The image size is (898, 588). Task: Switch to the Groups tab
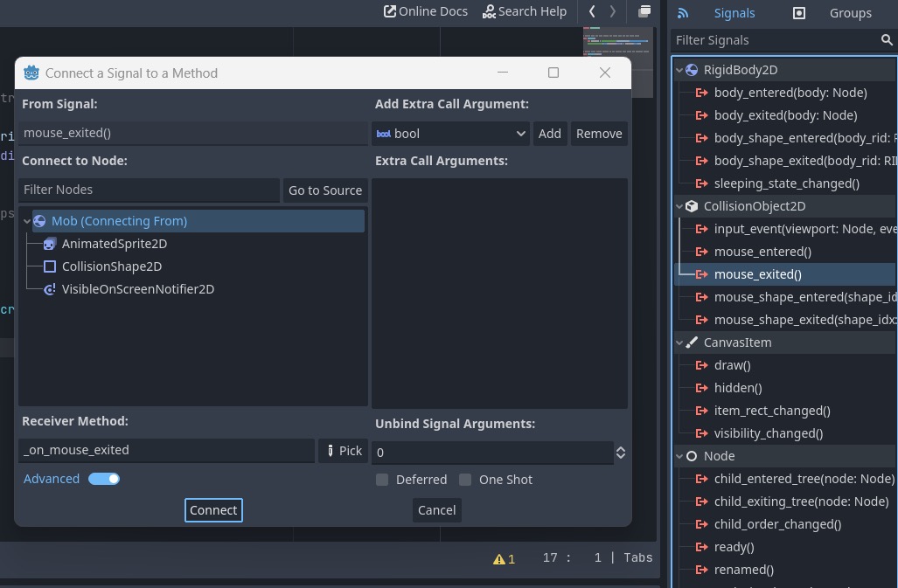[851, 13]
